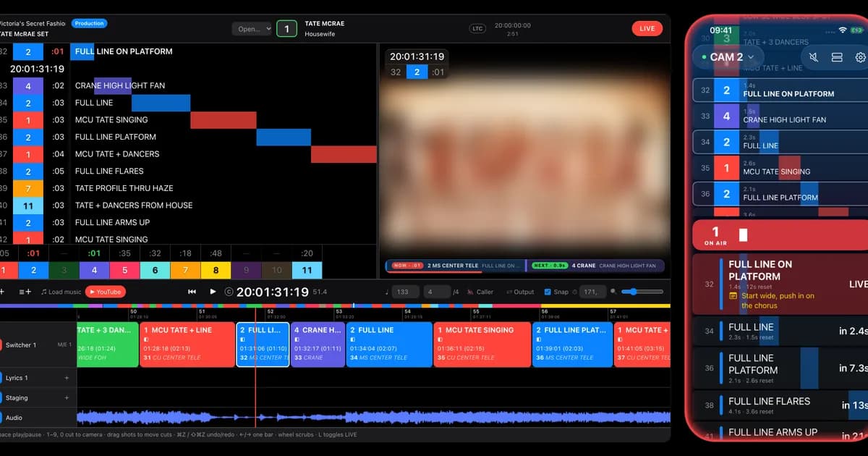868x456 pixels.
Task: Click the Staging track blue icon
Action: point(1,397)
